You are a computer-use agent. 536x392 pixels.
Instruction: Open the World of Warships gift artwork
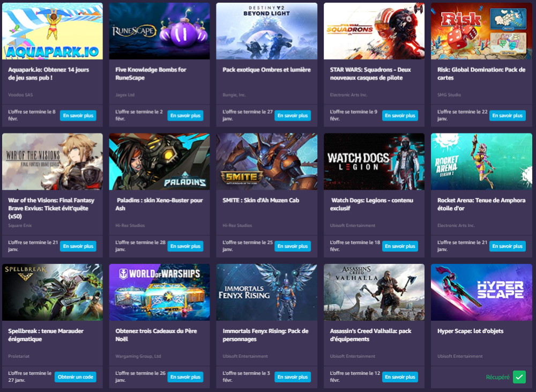(x=159, y=292)
